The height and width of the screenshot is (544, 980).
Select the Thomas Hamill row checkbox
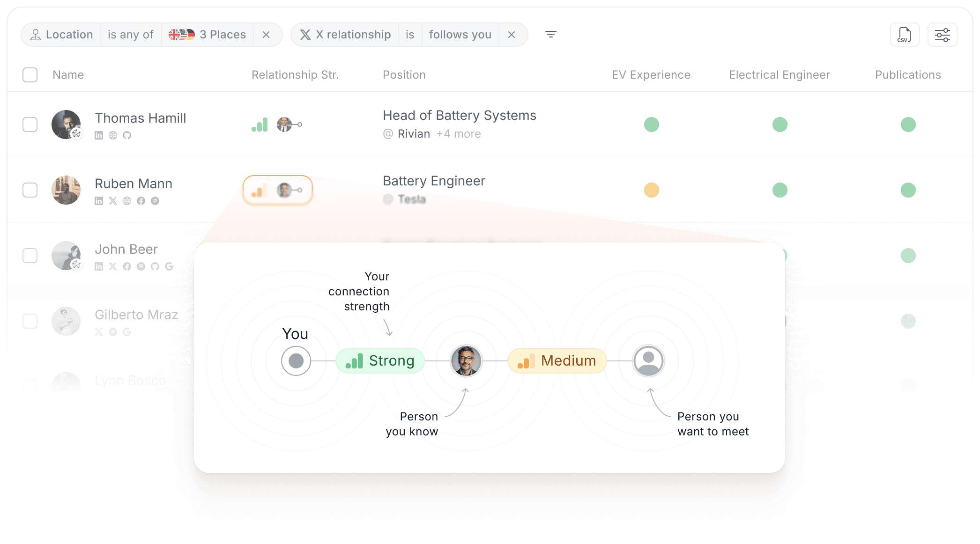pyautogui.click(x=30, y=125)
